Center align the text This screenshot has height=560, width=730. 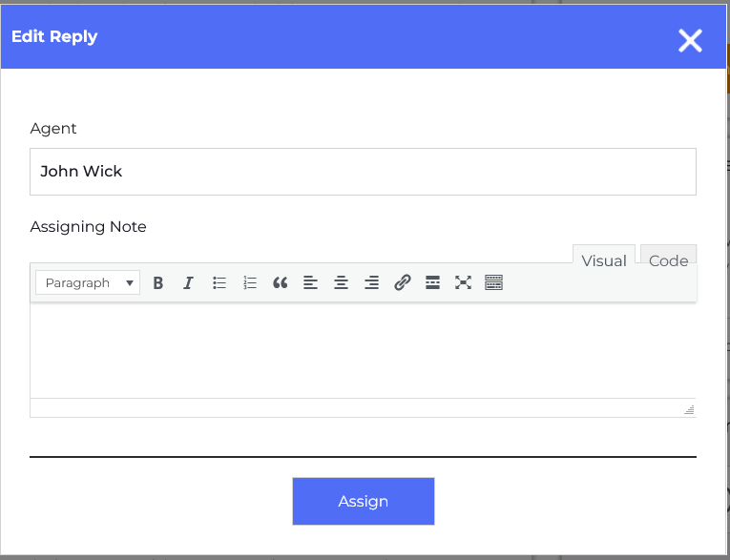[x=342, y=282]
